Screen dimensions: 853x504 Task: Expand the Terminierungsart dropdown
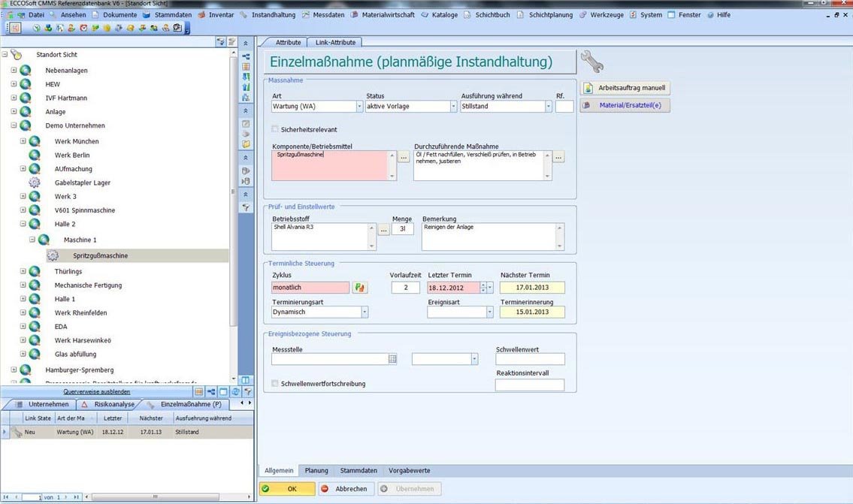click(x=364, y=312)
